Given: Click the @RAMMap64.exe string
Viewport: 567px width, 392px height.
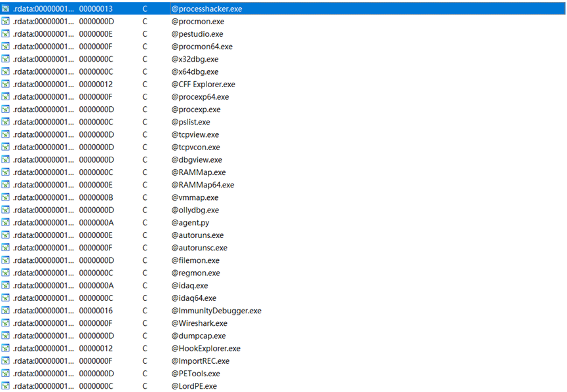Looking at the screenshot, I should 203,185.
